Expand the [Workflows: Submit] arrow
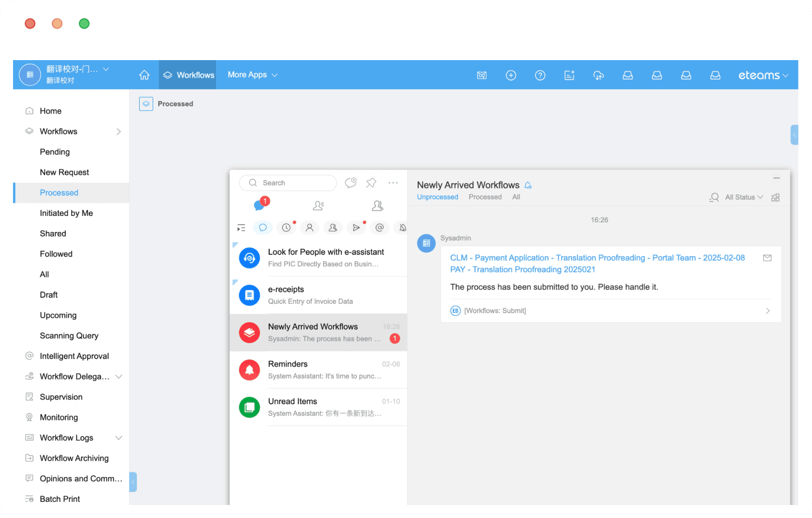The height and width of the screenshot is (518, 812). [x=767, y=311]
